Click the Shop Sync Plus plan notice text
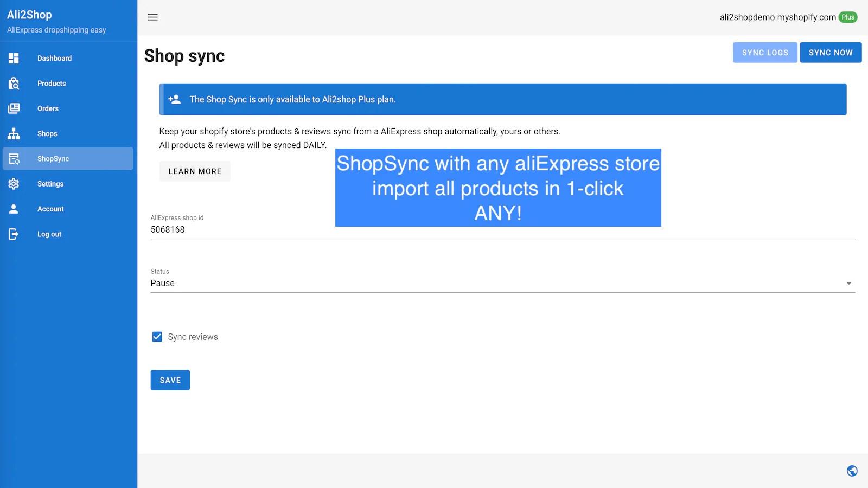 (x=293, y=99)
